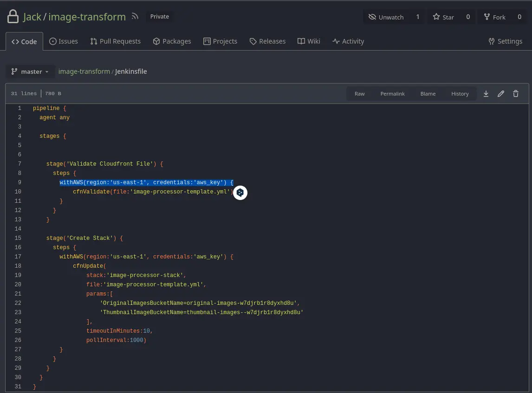Click the 'stages {' code line

pyautogui.click(x=52, y=136)
